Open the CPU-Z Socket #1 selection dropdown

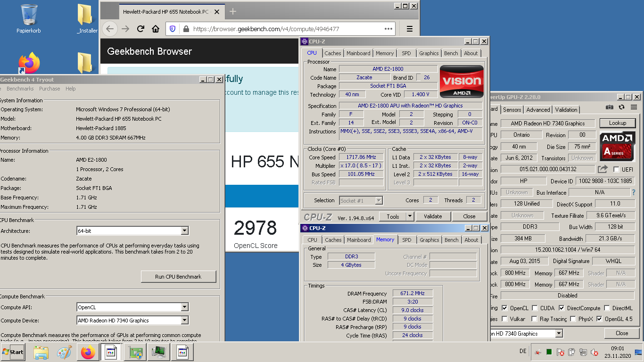[x=379, y=200]
